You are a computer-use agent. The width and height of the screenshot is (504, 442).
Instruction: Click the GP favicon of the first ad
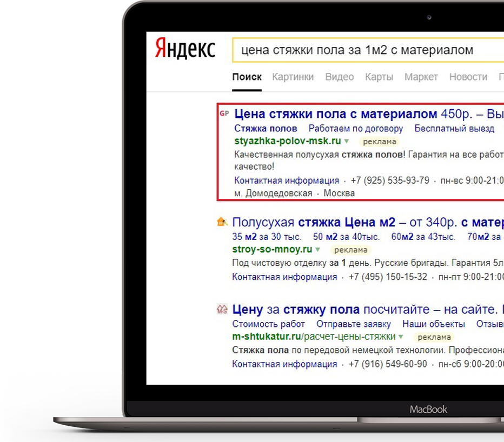pos(224,113)
